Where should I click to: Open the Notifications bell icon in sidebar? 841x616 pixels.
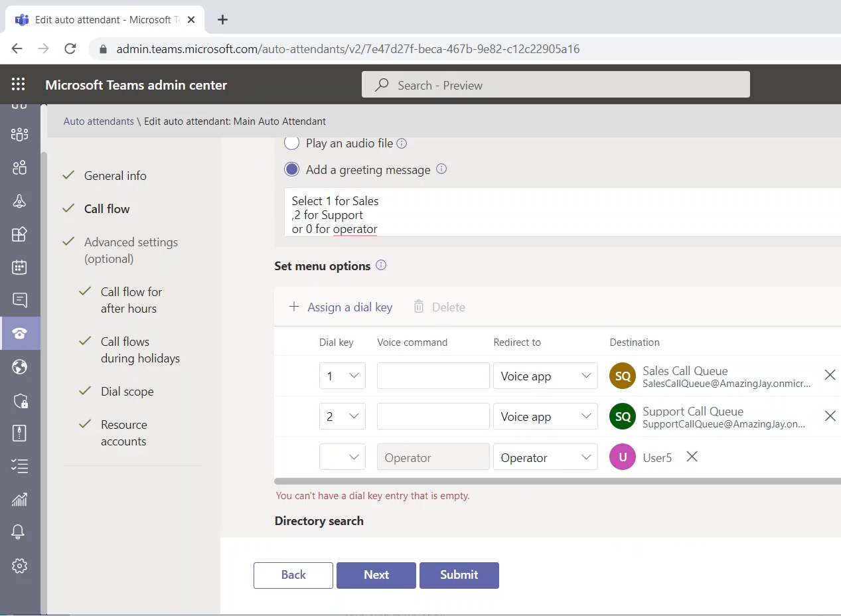(19, 532)
